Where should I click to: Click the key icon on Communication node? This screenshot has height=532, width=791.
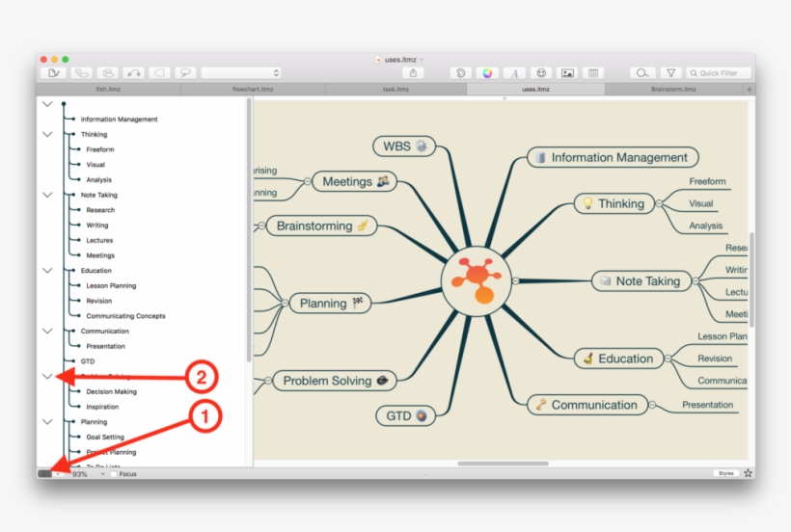(x=541, y=404)
